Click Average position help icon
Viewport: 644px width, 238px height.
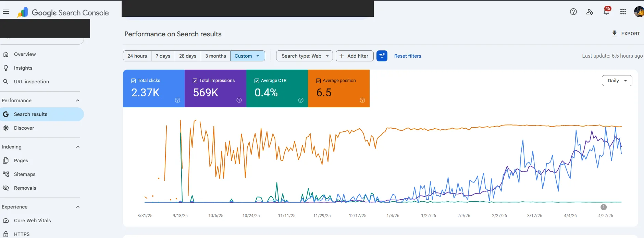(362, 100)
